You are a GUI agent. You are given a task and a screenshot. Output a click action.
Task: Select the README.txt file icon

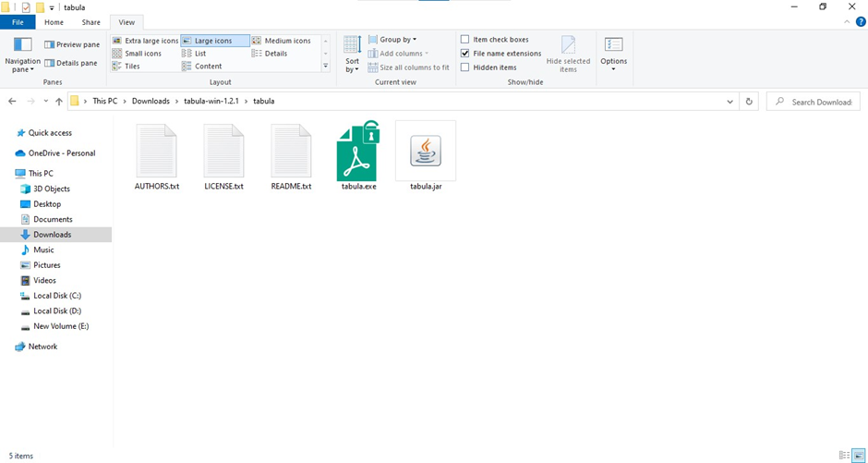[x=291, y=151]
